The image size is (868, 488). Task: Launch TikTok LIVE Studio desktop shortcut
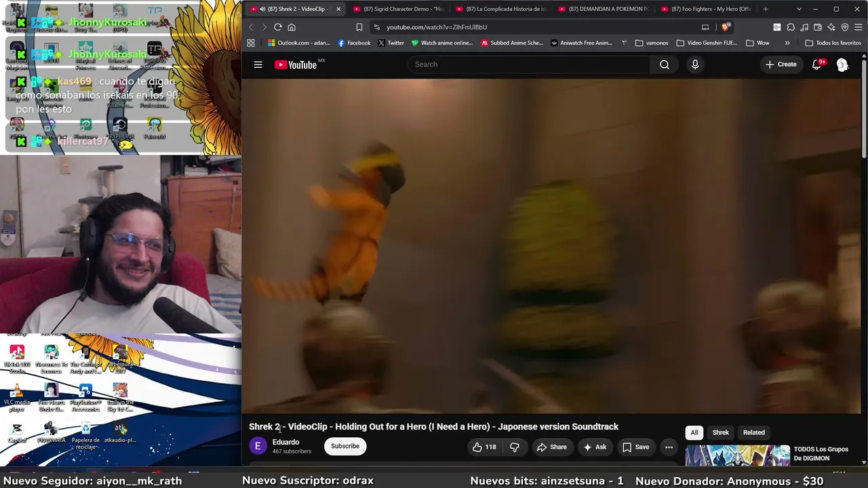coord(17,359)
